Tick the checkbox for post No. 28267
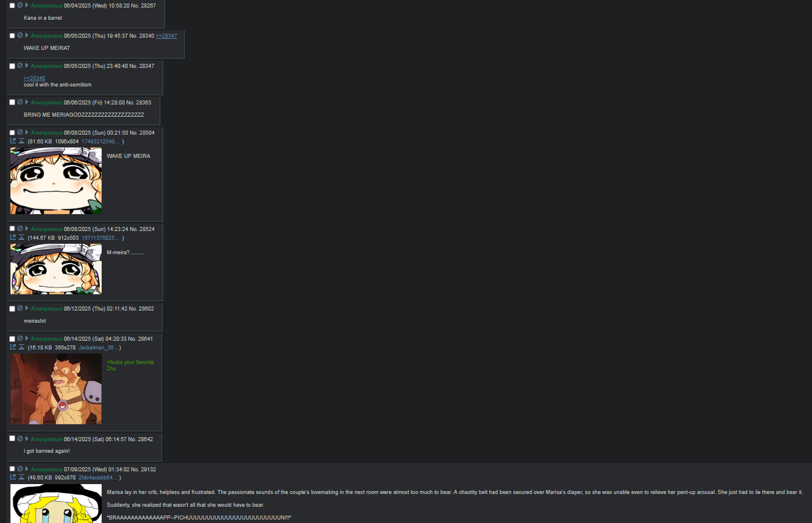The image size is (812, 523). (12, 6)
